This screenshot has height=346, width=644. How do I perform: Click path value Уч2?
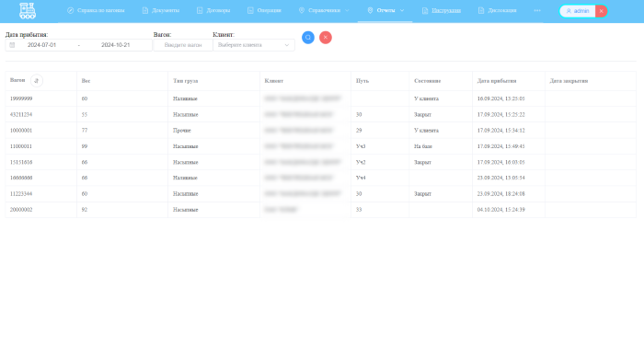click(361, 162)
